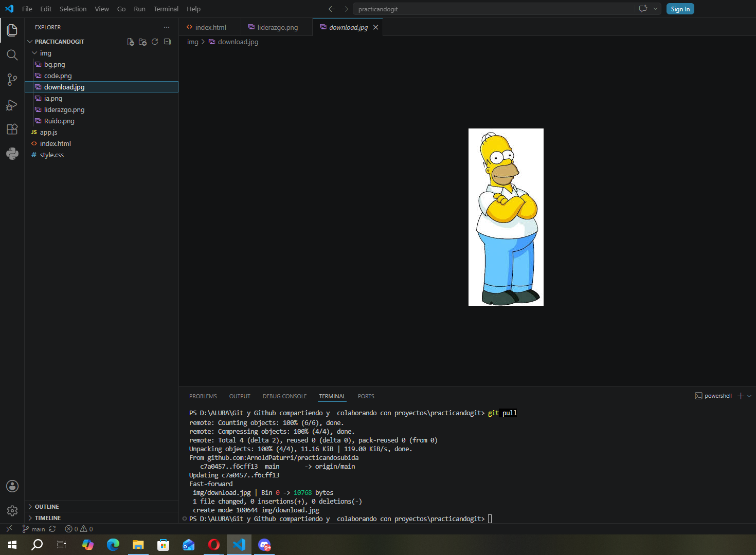Open errors and warnings count in status bar
The image size is (756, 555).
pos(79,529)
